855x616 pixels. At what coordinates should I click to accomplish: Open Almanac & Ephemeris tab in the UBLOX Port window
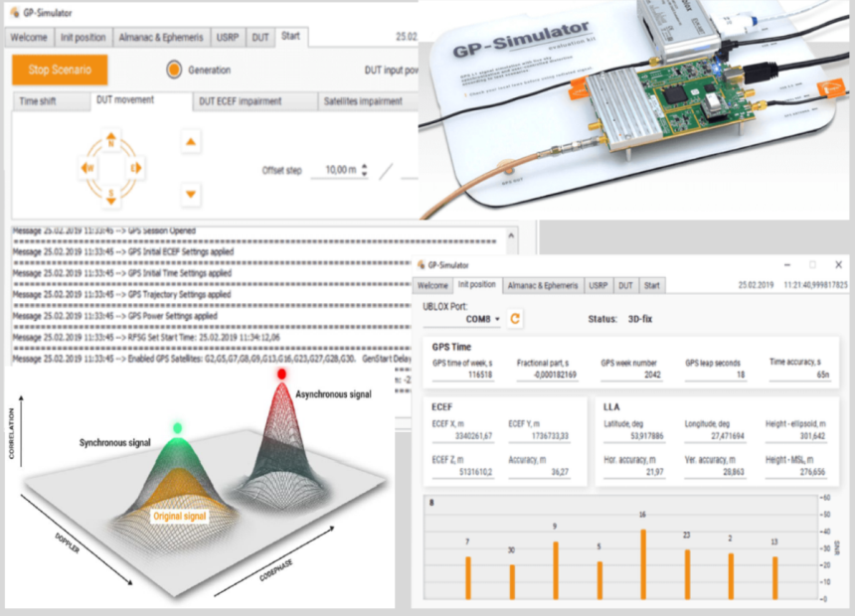[x=543, y=286]
